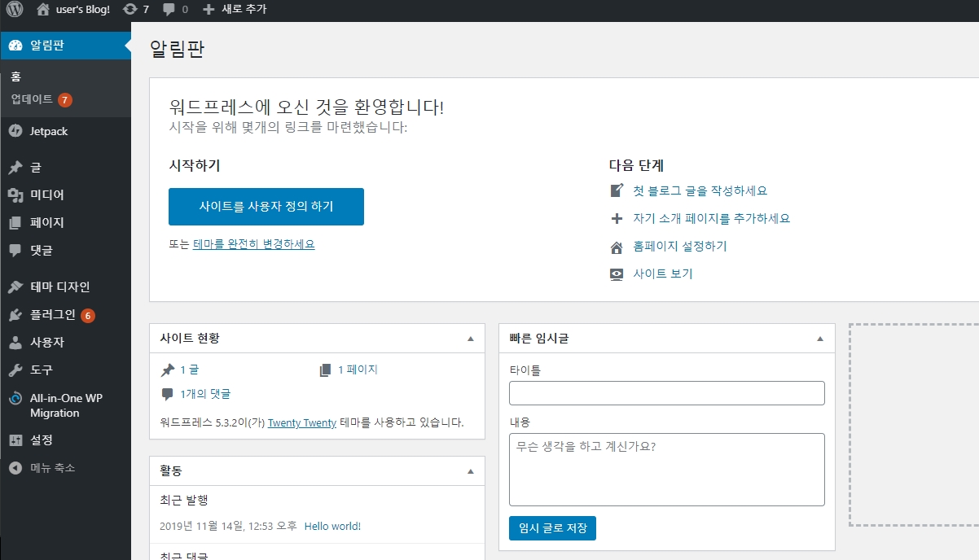The image size is (979, 560).
Task: Click the pushpin icon beside 글 menu
Action: (15, 168)
